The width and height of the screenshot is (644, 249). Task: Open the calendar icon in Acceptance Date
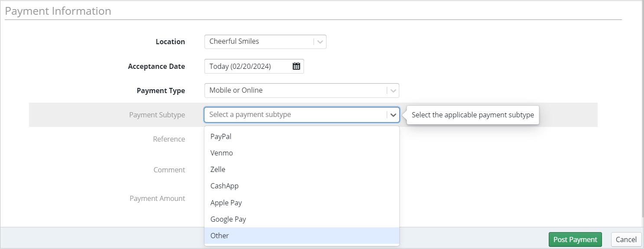(296, 66)
